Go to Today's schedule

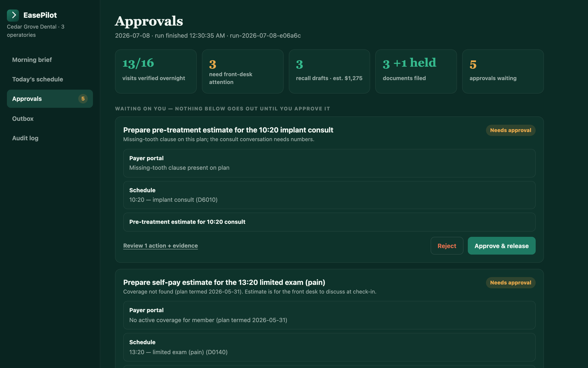(x=50, y=79)
